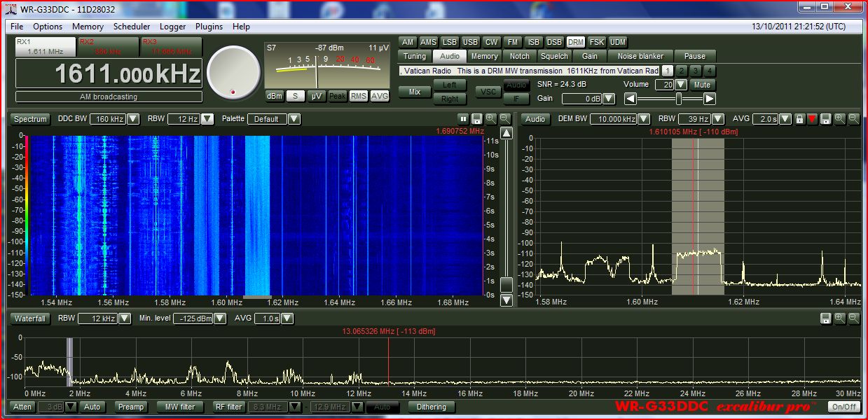868x420 pixels.
Task: Pause the spectrum waterfall display
Action: coord(463,119)
